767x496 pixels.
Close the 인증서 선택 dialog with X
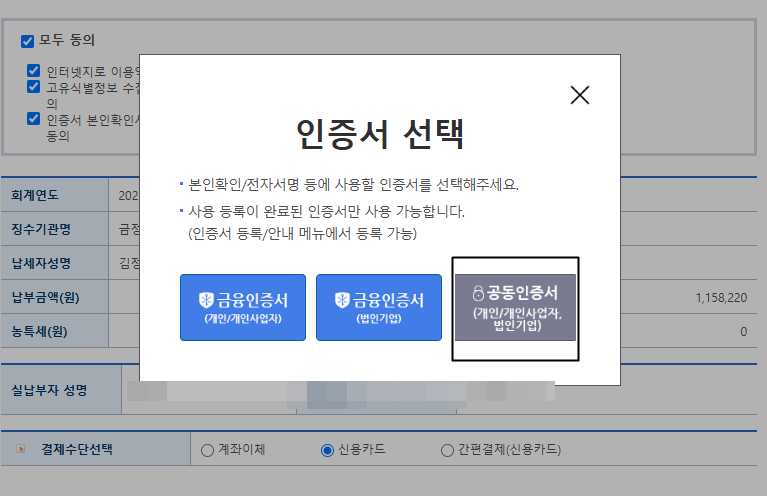pyautogui.click(x=580, y=95)
